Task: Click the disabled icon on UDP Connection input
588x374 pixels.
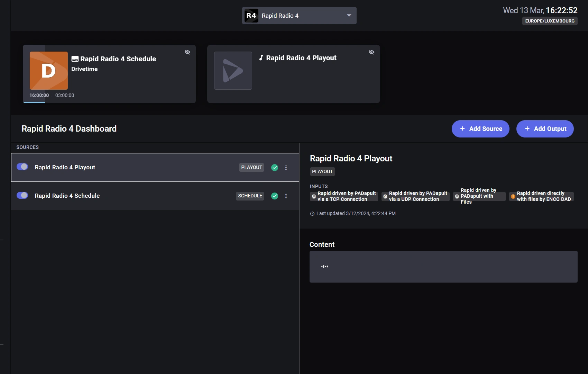Action: point(385,196)
